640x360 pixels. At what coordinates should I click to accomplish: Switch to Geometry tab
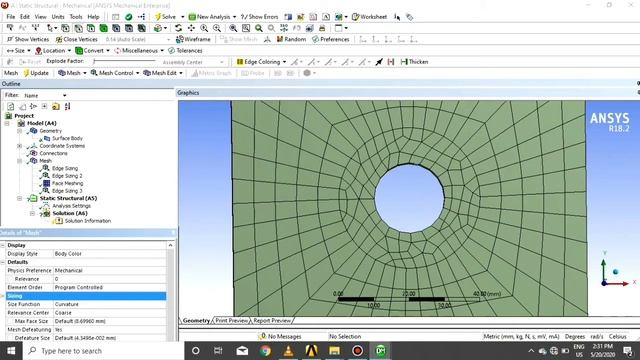(x=196, y=321)
